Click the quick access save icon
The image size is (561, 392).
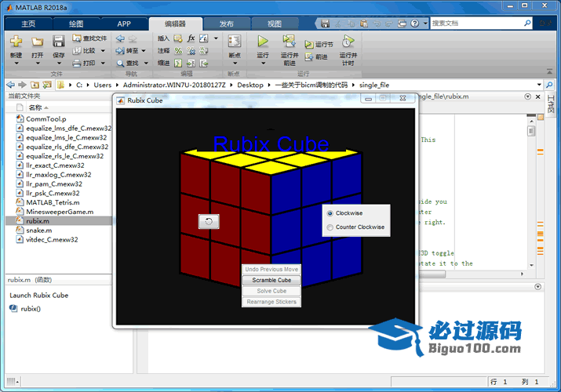pyautogui.click(x=325, y=24)
